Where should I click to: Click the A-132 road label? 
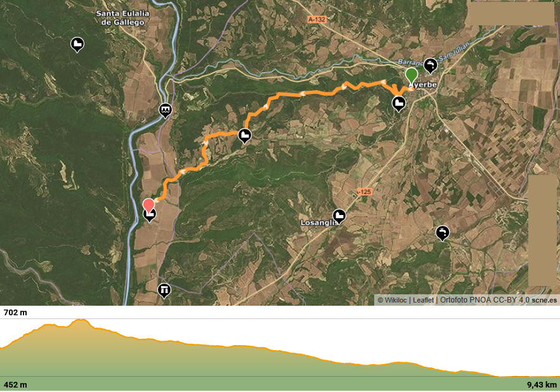[317, 20]
